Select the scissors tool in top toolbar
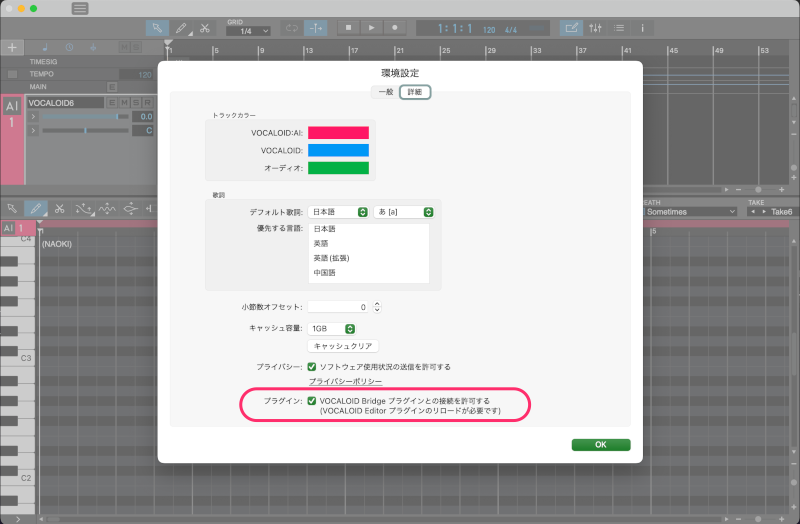800x524 pixels. pyautogui.click(x=205, y=28)
